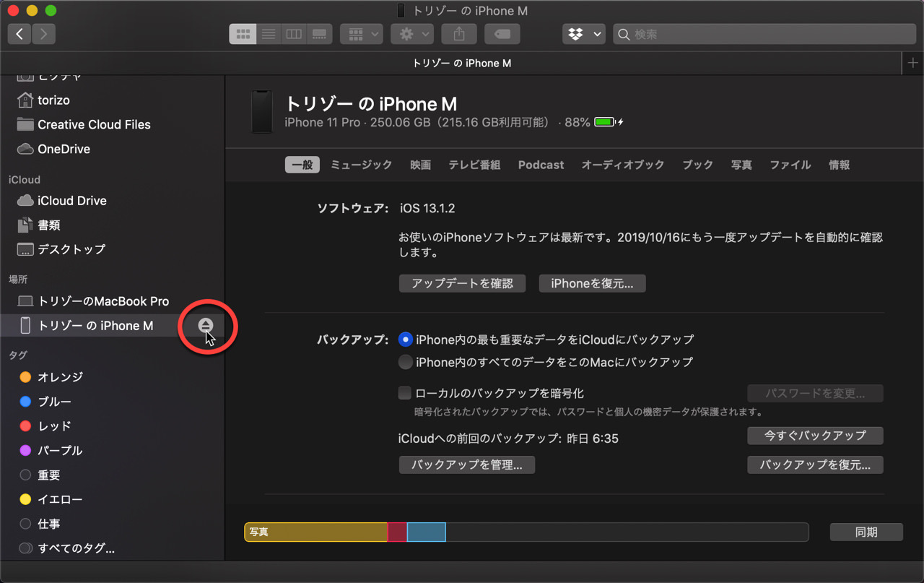Click the iPhone device image in header
This screenshot has width=924, height=583.
(x=261, y=111)
